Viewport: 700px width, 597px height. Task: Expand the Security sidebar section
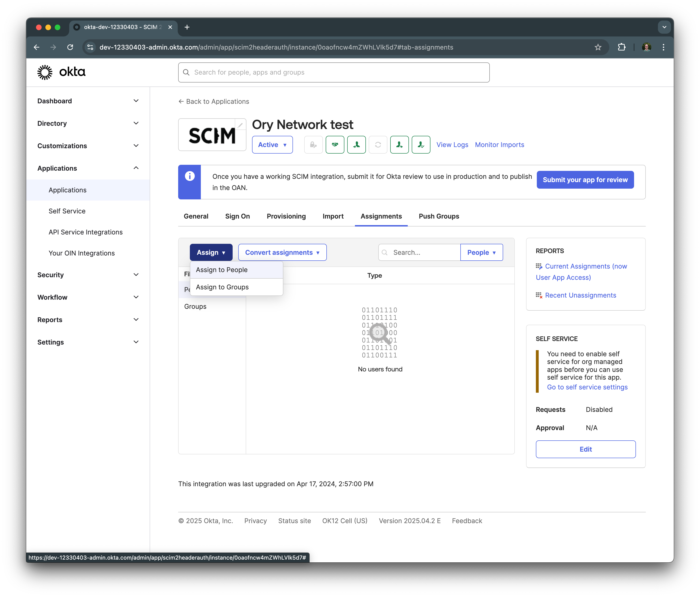point(136,275)
